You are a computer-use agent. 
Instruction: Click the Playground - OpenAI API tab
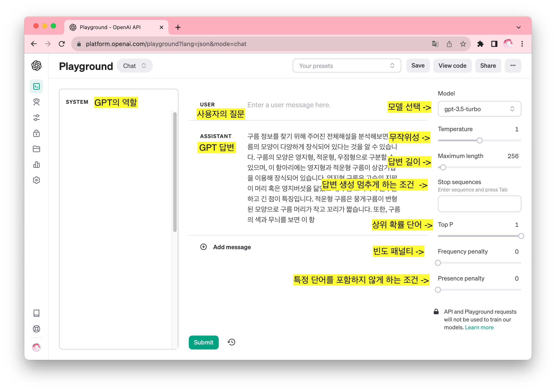click(110, 27)
